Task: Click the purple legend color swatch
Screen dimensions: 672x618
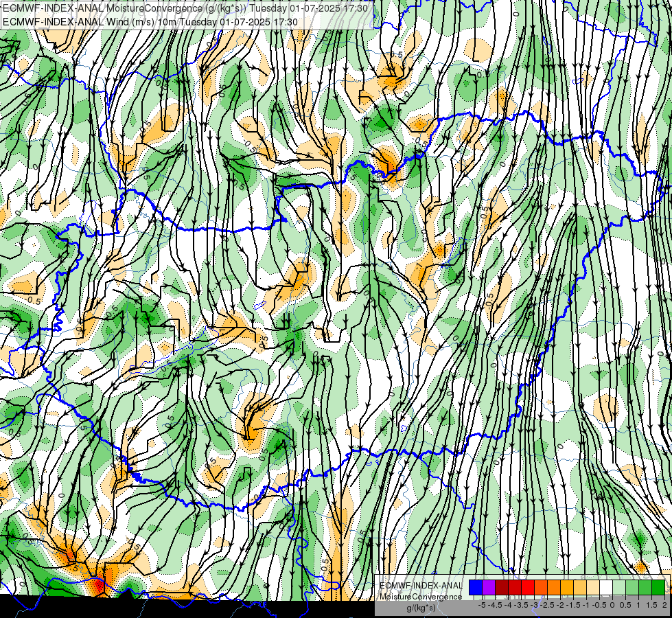Action: pyautogui.click(x=489, y=588)
